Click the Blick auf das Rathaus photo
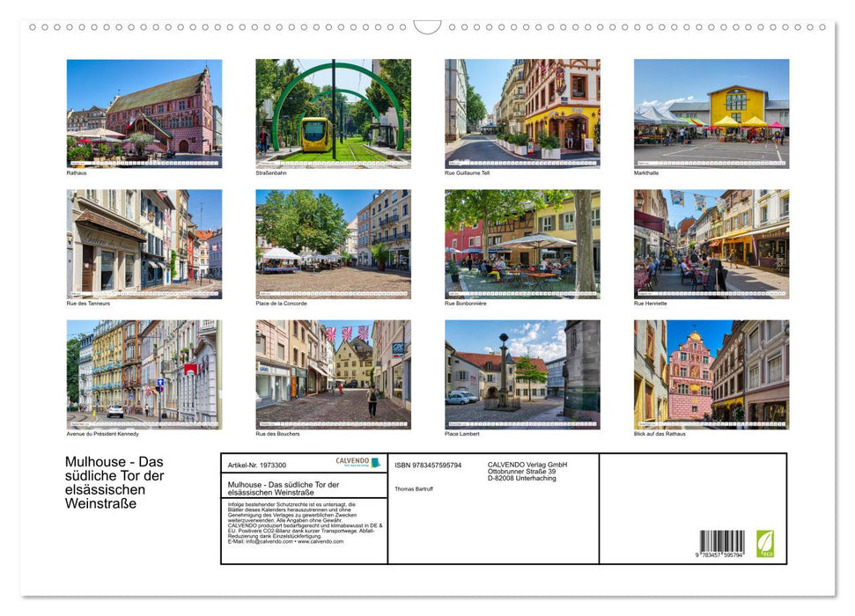The width and height of the screenshot is (855, 616). point(714,375)
